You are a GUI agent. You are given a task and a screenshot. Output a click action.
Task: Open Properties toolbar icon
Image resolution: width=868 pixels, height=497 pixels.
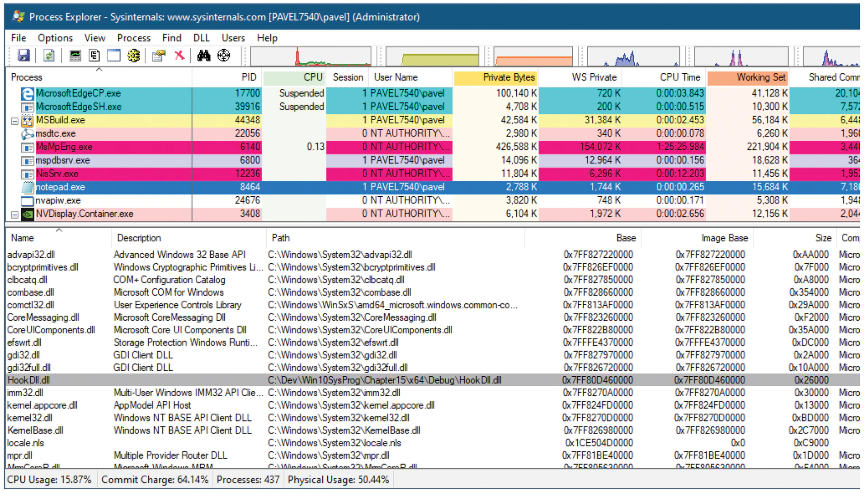pyautogui.click(x=159, y=56)
